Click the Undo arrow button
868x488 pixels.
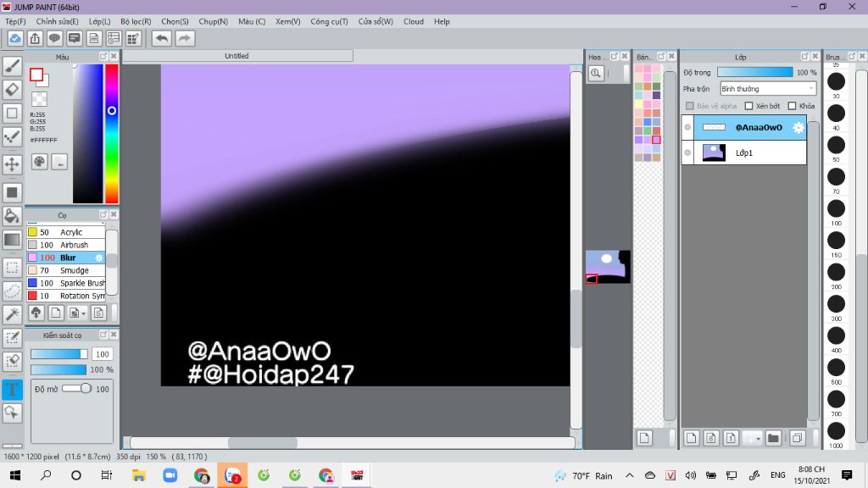tap(162, 39)
